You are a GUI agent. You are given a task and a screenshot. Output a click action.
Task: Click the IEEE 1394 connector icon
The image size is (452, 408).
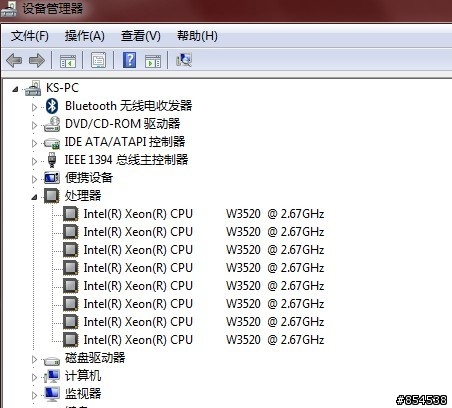pyautogui.click(x=52, y=160)
